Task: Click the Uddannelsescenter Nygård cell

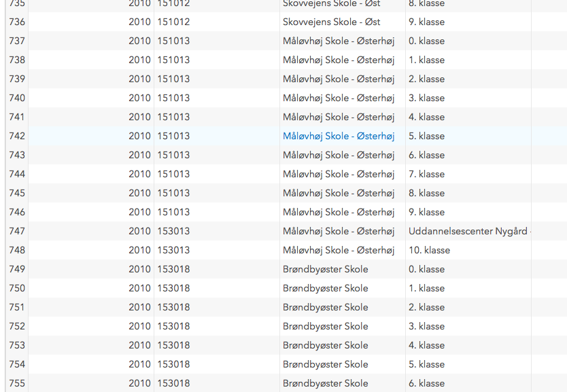Action: tap(468, 231)
